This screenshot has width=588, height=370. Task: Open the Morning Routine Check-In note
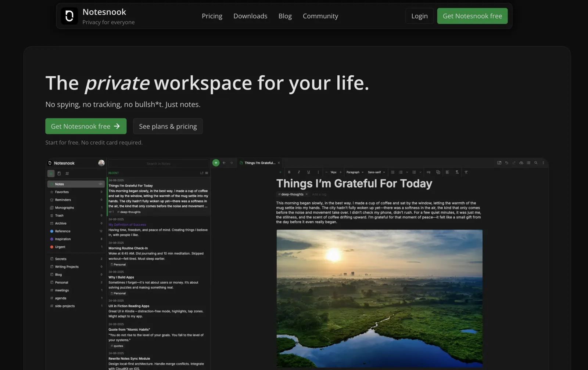click(158, 253)
